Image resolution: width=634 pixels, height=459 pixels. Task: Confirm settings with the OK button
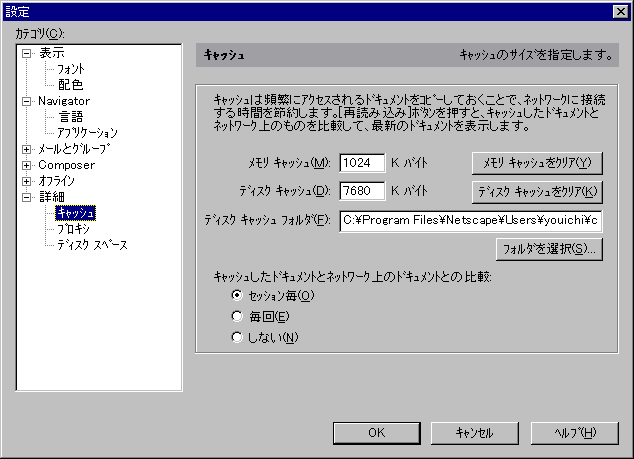coord(376,433)
